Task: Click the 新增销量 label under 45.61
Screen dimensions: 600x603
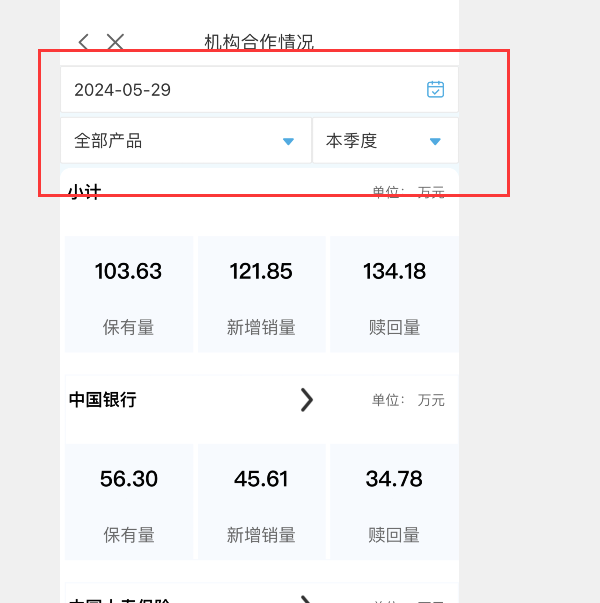Action: tap(261, 535)
